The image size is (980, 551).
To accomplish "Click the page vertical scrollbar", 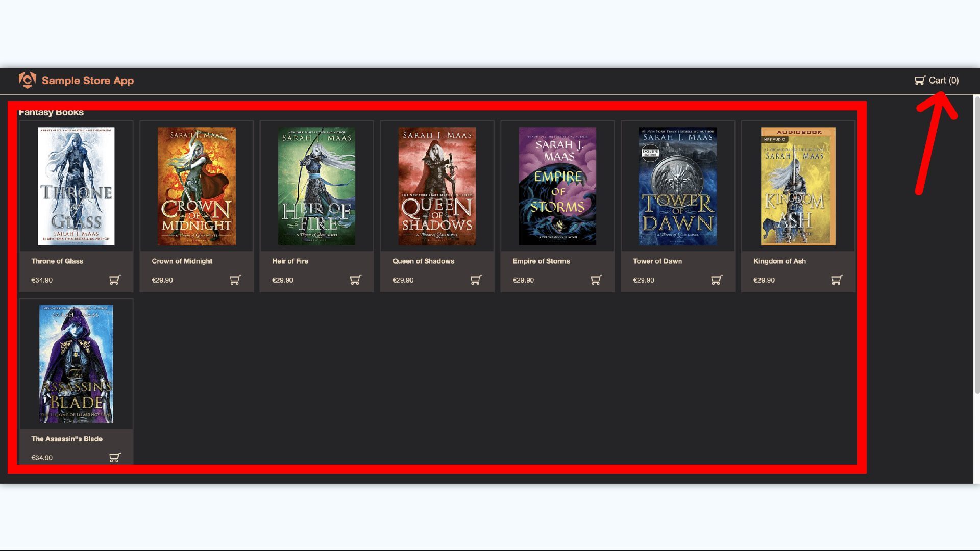I will pos(977,245).
